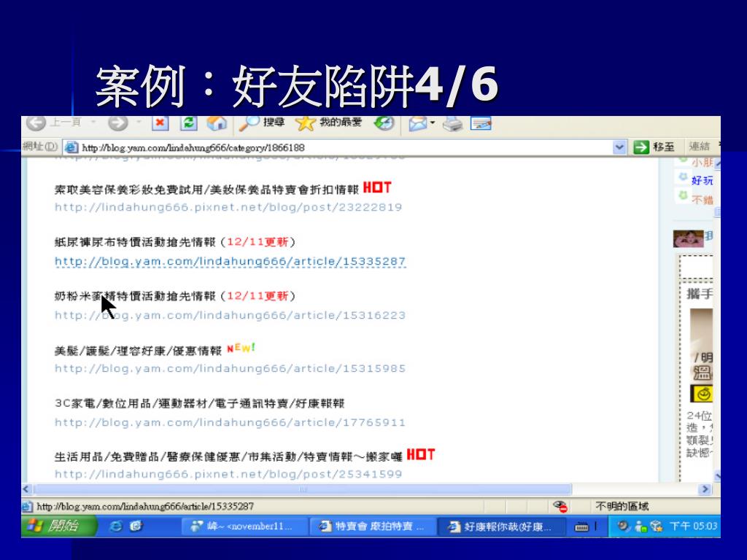The image size is (747, 560).
Task: Refresh the page with the green arrows icon
Action: [x=189, y=122]
